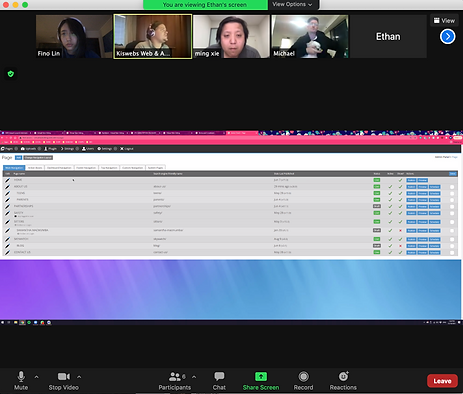
Task: Click the green security shield icon
Action: 11,74
